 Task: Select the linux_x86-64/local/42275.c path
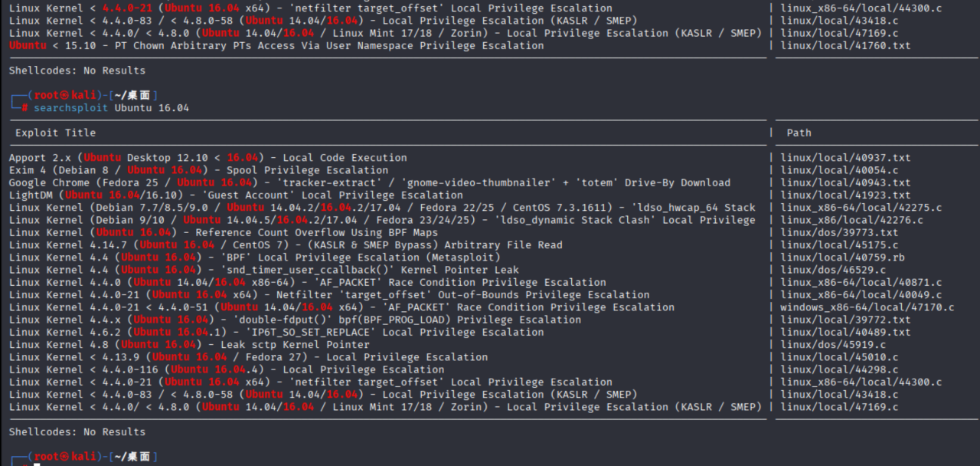coord(861,207)
